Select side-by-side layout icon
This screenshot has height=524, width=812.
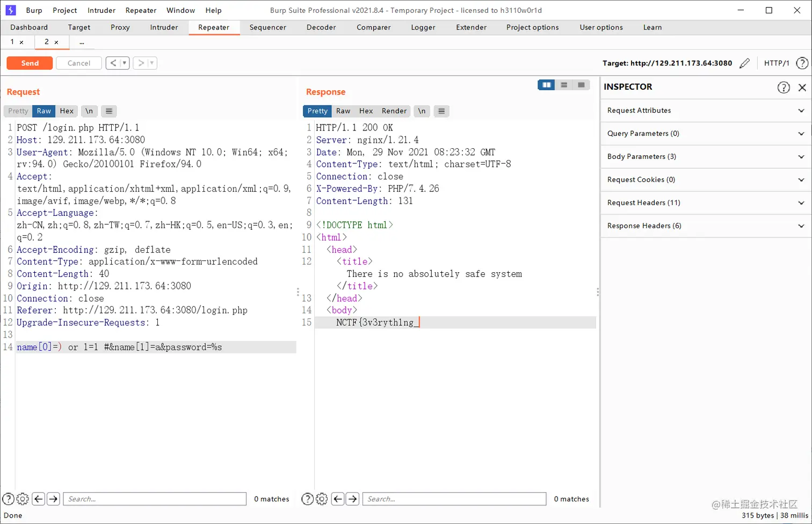click(x=546, y=85)
